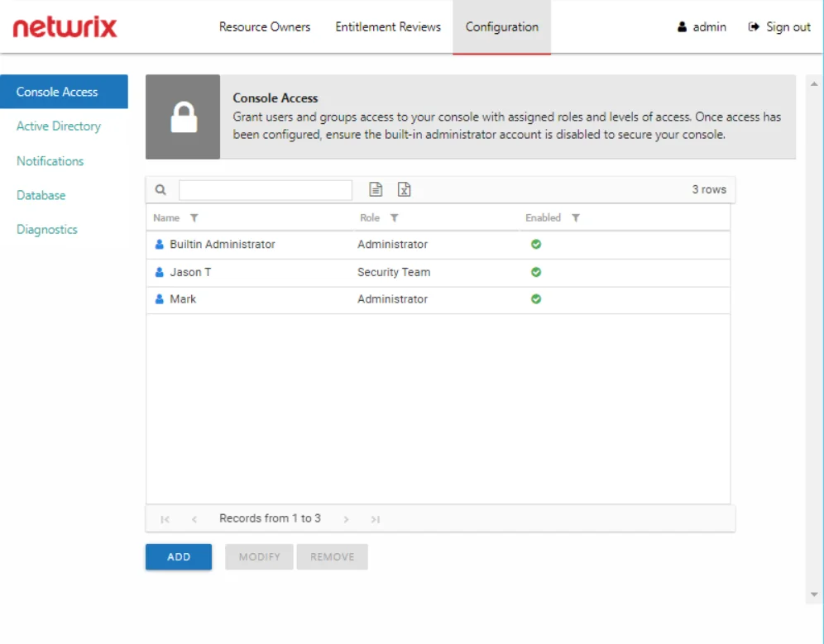Open the Name column filter
This screenshot has width=824, height=644.
click(x=194, y=218)
